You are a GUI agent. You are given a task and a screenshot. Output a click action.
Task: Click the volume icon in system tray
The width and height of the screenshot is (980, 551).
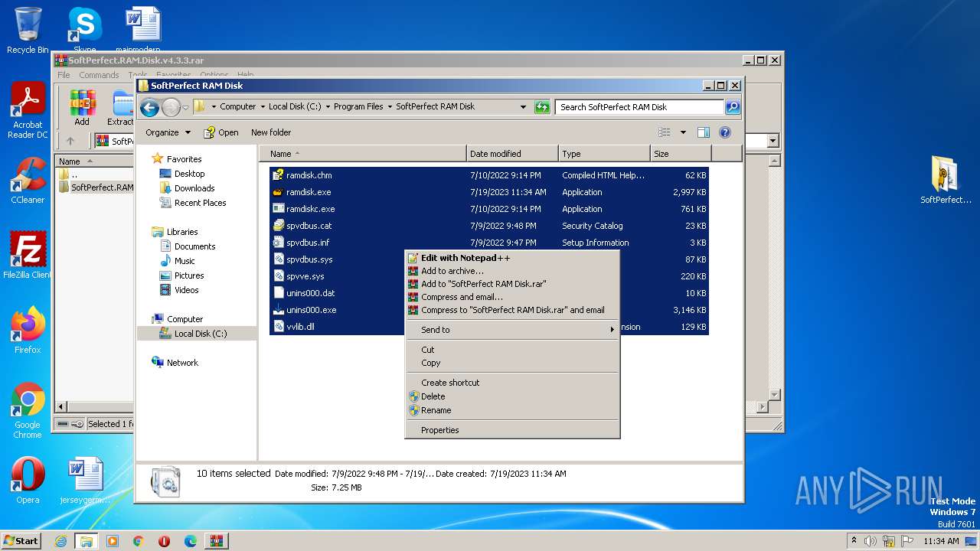(x=871, y=541)
